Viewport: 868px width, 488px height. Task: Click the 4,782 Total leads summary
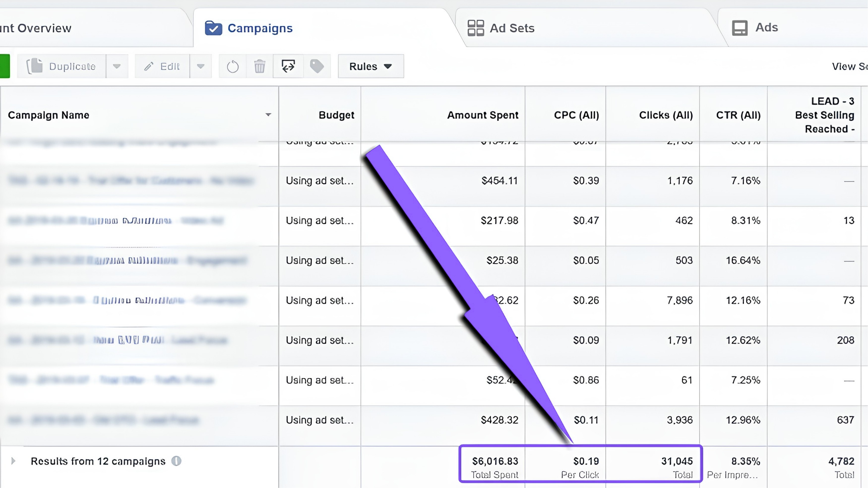point(841,467)
